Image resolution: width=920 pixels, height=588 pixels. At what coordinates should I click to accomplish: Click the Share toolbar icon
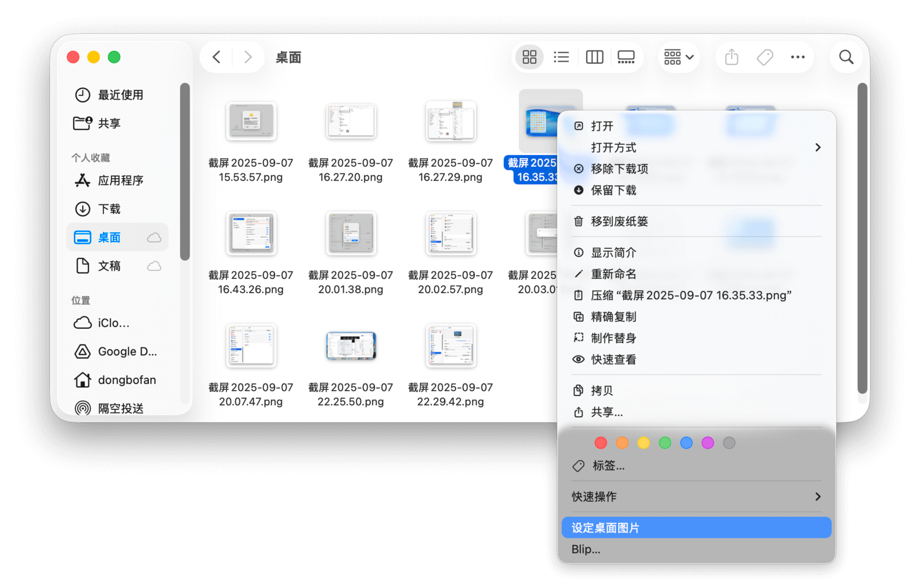tap(731, 57)
